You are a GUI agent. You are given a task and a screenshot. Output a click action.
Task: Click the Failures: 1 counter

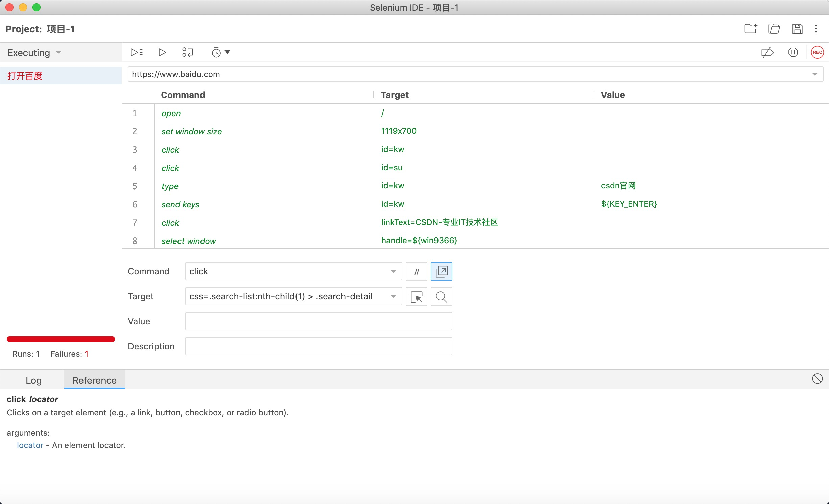(70, 354)
